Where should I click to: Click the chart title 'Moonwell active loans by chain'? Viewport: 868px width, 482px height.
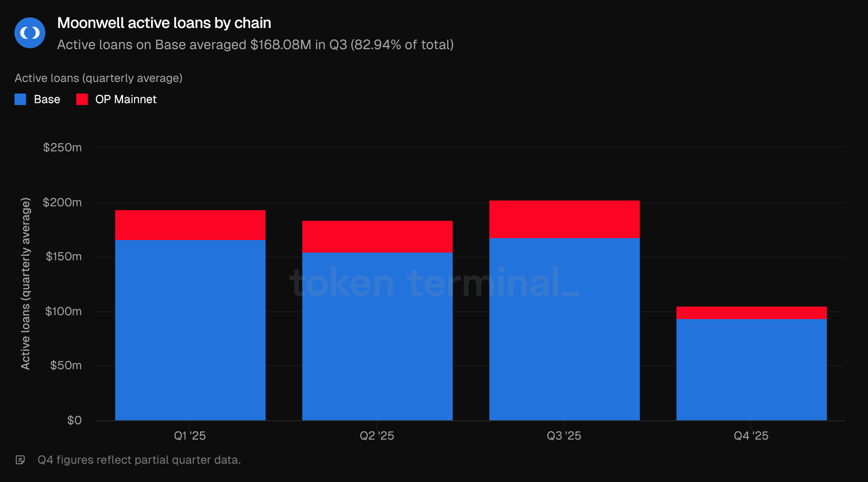tap(164, 23)
